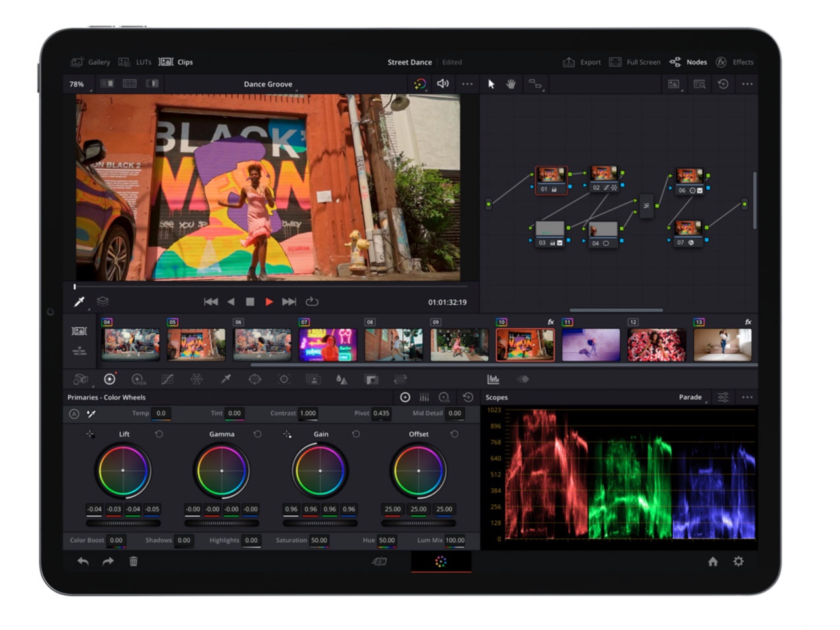Redo the last action
840x630 pixels.
(x=108, y=561)
